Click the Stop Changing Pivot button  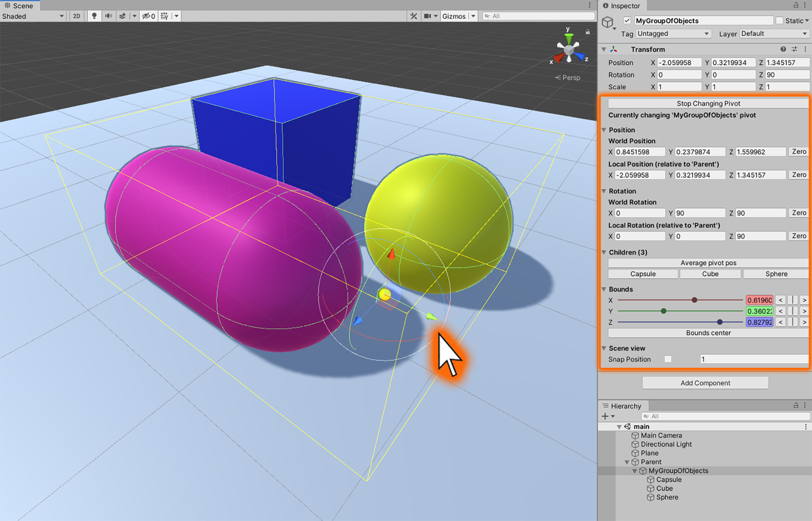pos(708,103)
